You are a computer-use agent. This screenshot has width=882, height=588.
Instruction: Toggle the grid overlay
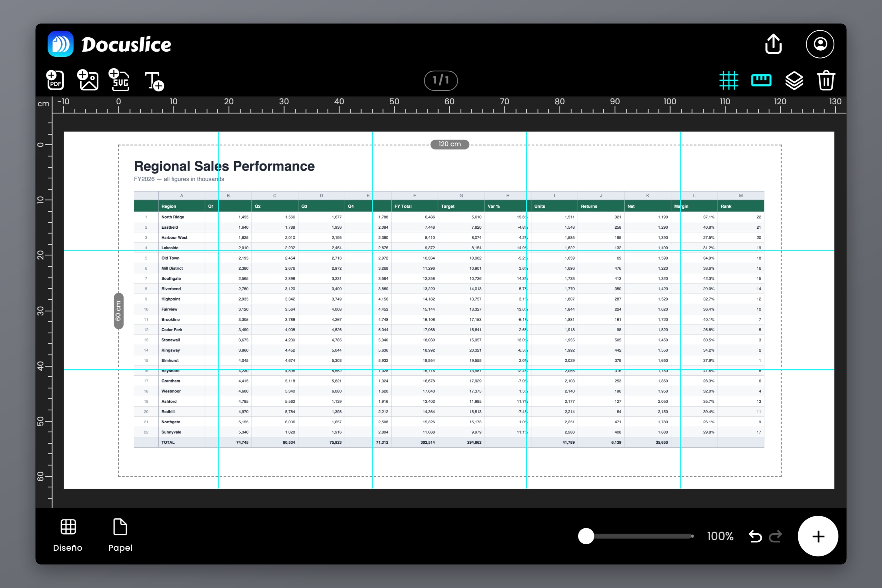(729, 80)
